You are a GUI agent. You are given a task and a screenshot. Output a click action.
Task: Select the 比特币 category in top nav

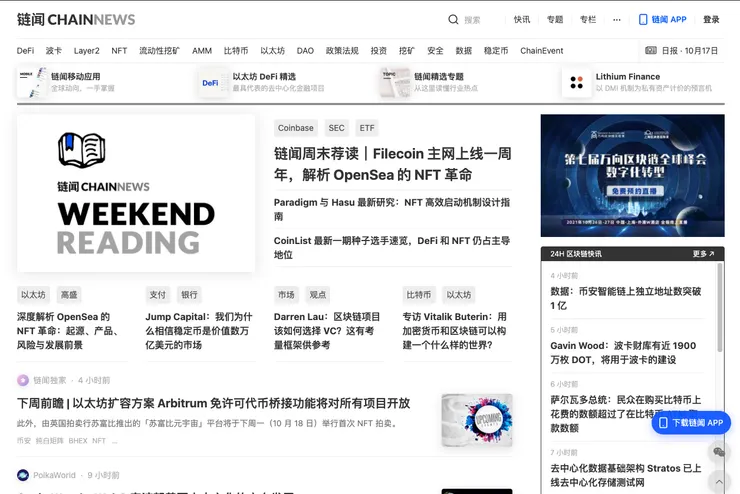pos(236,50)
